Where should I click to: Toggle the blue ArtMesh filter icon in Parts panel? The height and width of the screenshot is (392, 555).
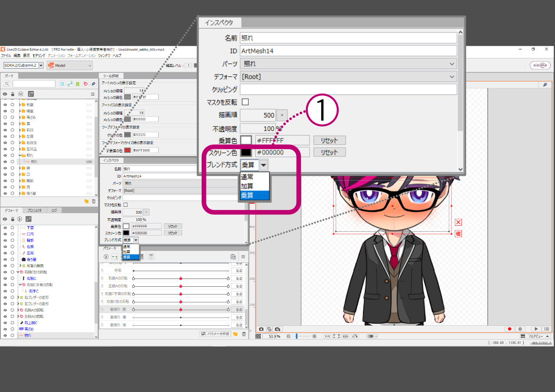click(62, 84)
